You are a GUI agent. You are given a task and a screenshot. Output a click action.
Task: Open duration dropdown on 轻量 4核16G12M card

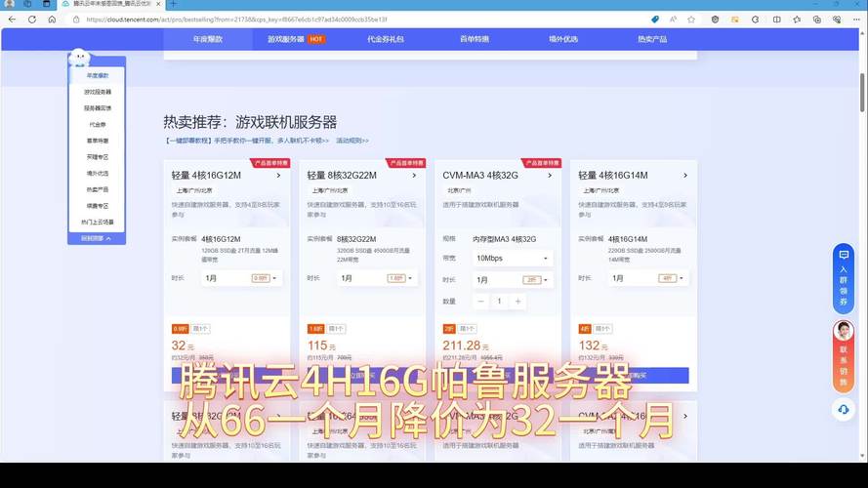point(241,278)
